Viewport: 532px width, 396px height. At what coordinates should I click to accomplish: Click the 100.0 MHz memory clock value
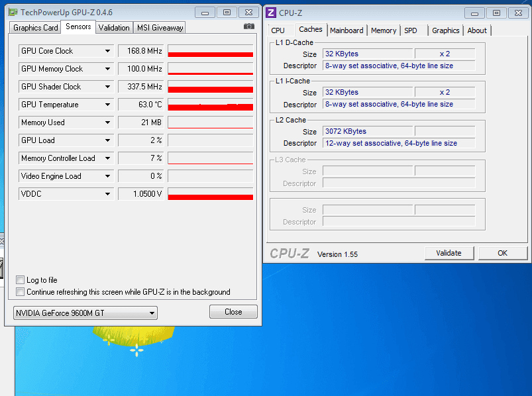pos(141,69)
